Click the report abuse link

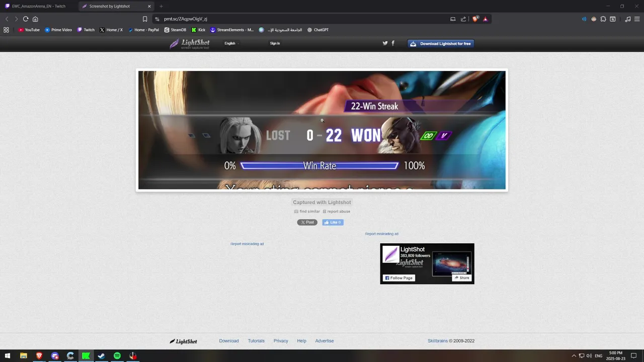[336, 212]
